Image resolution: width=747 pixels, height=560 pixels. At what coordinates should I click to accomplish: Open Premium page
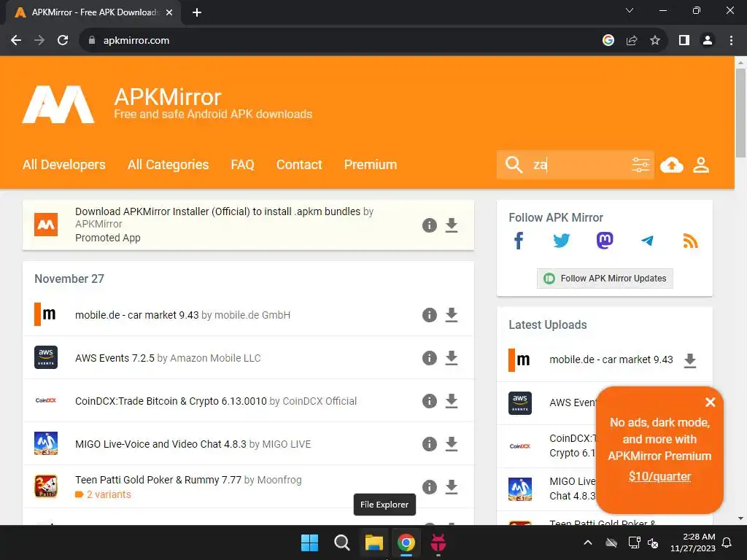click(x=371, y=165)
